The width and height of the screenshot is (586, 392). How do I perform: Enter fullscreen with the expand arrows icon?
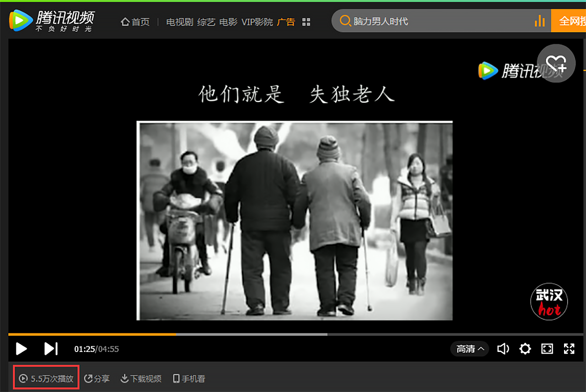coord(569,349)
